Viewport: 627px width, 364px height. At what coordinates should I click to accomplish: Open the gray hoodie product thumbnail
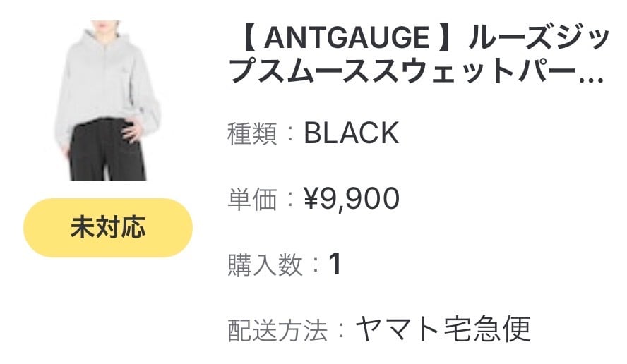pos(107,101)
